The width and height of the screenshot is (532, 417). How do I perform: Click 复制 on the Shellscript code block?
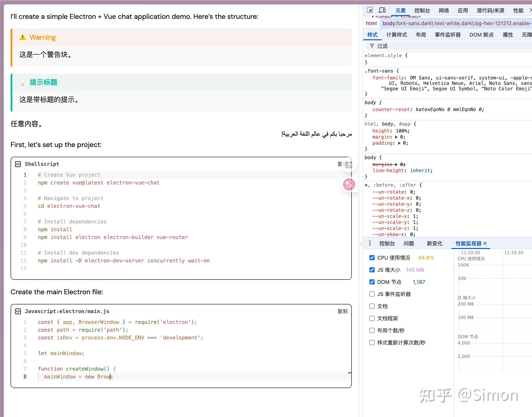click(x=341, y=164)
